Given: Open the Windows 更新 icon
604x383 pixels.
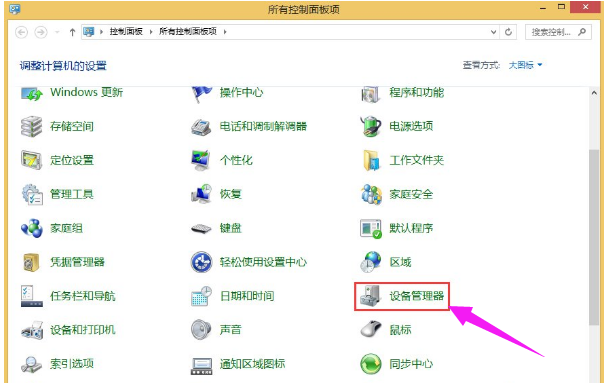Looking at the screenshot, I should point(32,93).
